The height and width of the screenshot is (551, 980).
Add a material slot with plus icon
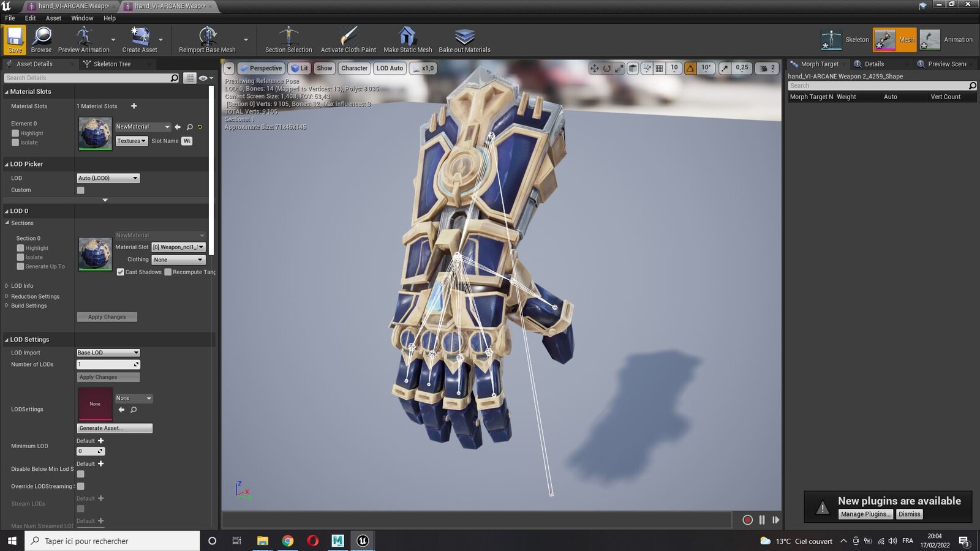tap(134, 106)
